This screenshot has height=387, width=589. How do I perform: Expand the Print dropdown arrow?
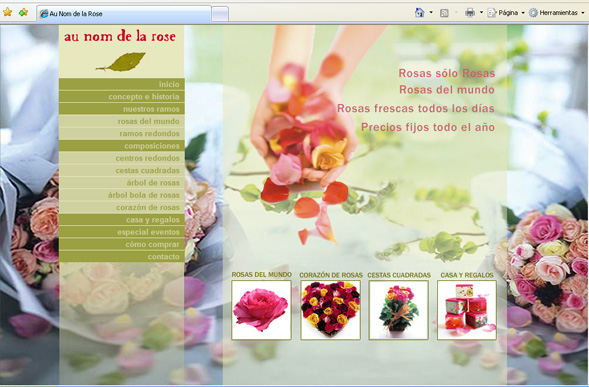(481, 13)
